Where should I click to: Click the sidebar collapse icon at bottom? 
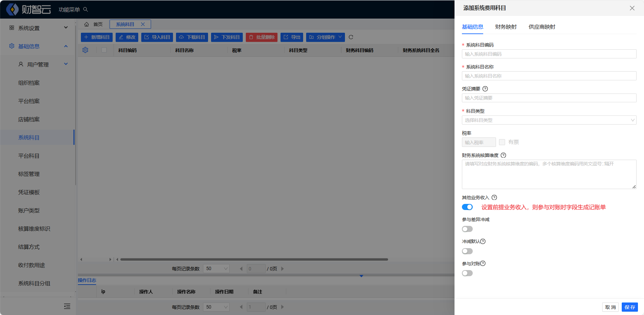coord(67,306)
